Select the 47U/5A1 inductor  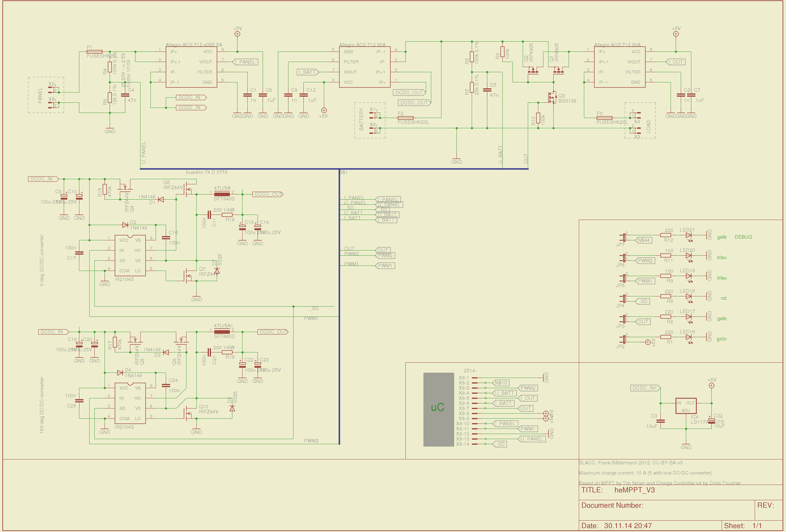click(x=222, y=332)
